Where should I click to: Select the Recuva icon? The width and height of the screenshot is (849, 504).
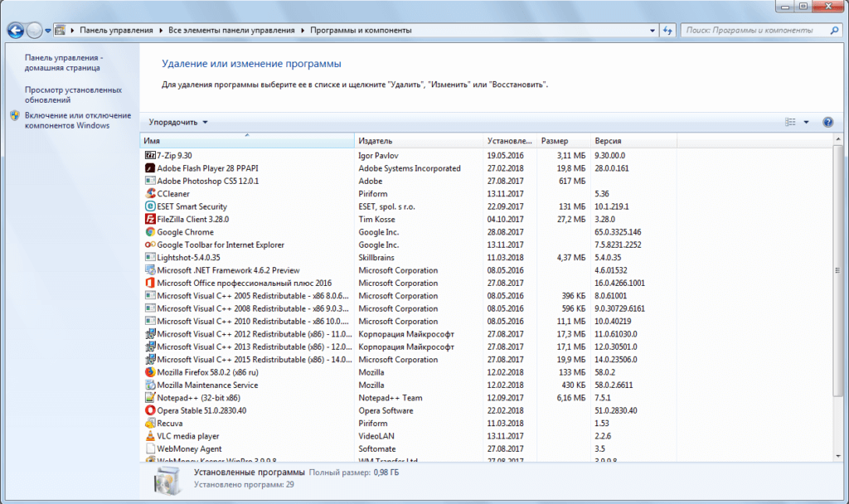tap(150, 424)
